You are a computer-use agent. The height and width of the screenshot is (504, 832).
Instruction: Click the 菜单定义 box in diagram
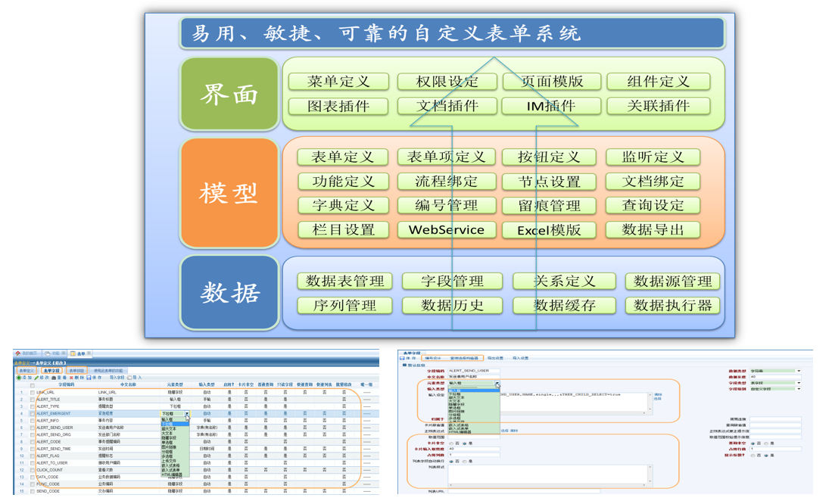[x=338, y=81]
